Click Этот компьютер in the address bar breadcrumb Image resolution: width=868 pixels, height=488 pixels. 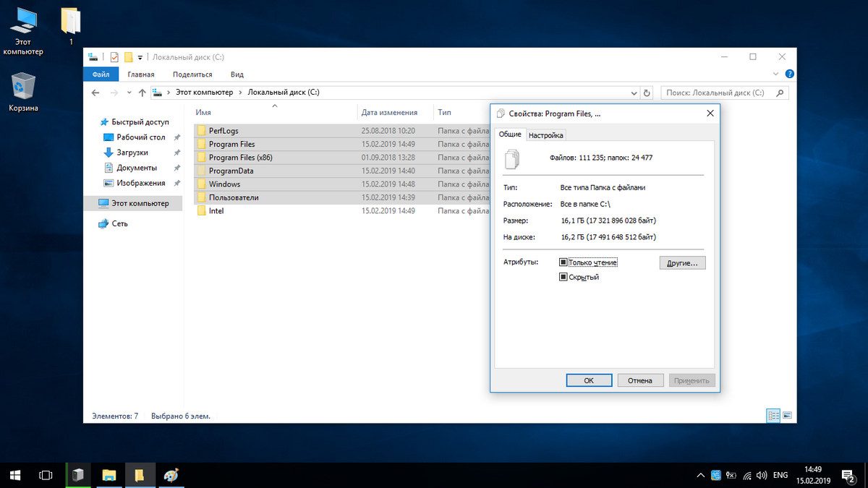205,93
